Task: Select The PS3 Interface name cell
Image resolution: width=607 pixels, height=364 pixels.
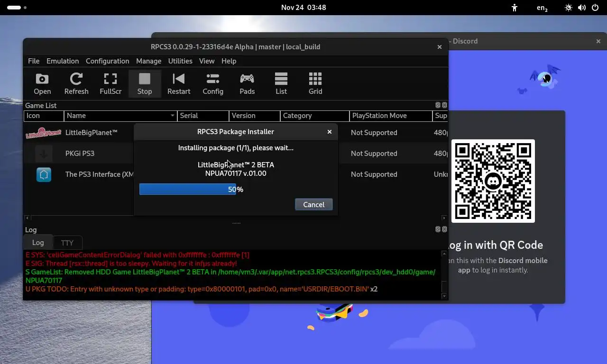Action: tap(99, 174)
